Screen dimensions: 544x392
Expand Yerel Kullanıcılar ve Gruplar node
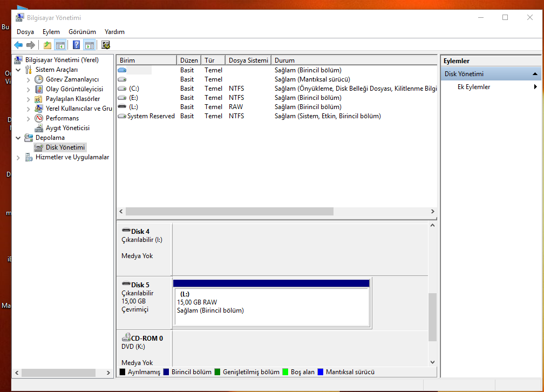point(29,109)
